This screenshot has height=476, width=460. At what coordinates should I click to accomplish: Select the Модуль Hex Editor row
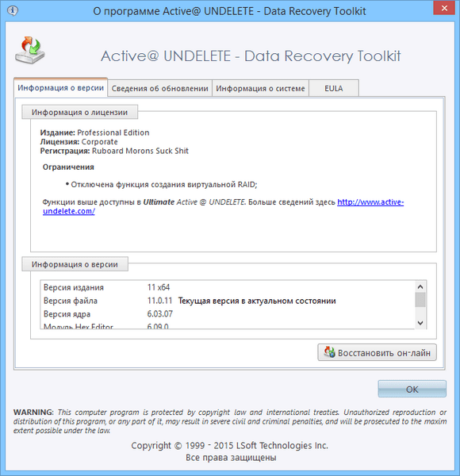pyautogui.click(x=228, y=325)
